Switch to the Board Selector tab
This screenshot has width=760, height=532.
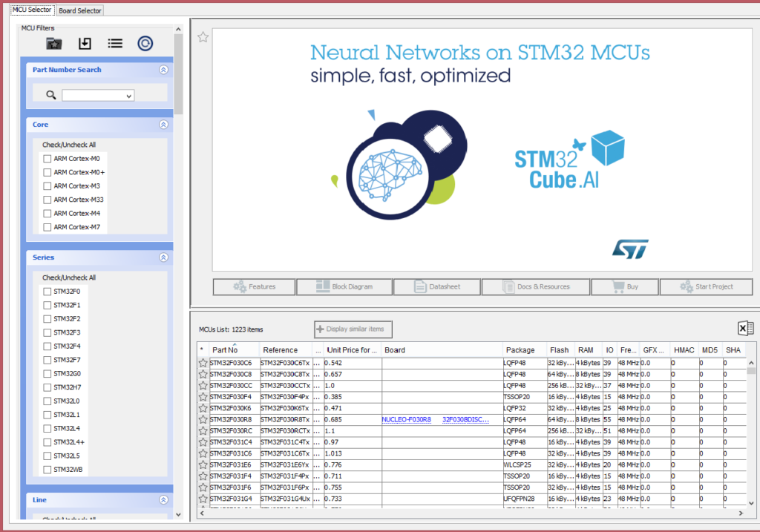[80, 10]
